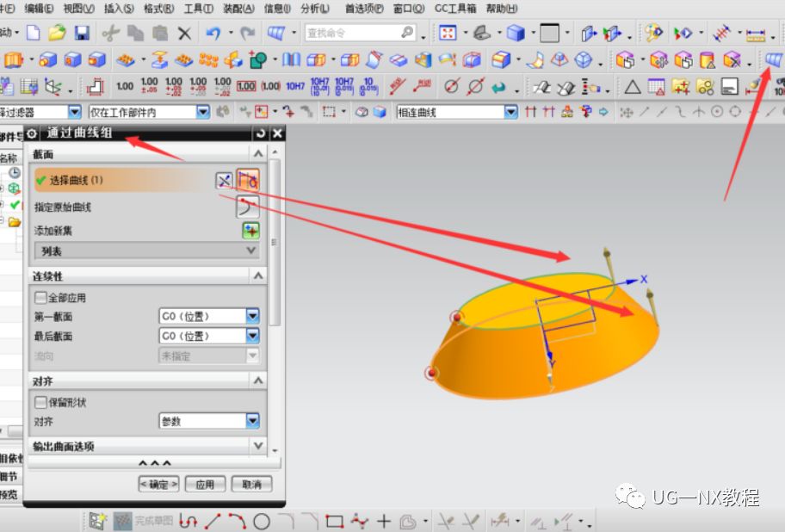The image size is (785, 532).
Task: Create a new file with the blank page icon
Action: click(33, 33)
